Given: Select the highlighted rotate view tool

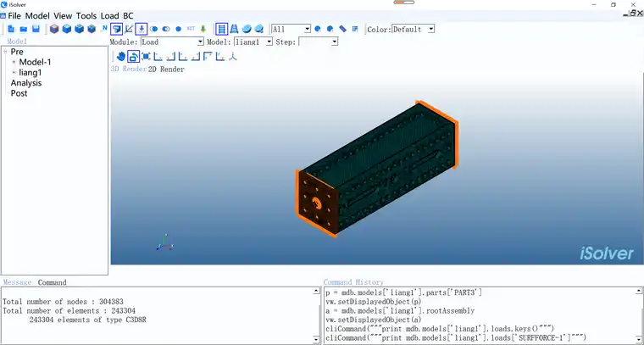Looking at the screenshot, I should (134, 57).
